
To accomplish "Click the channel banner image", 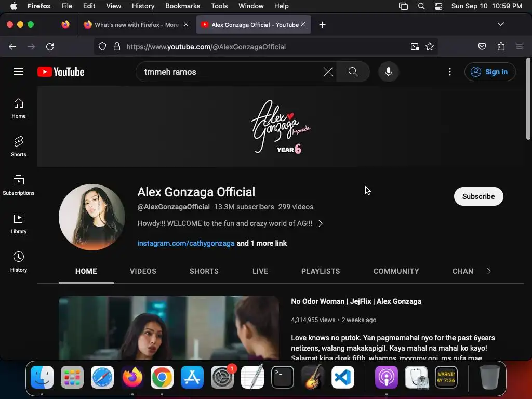I will point(281,127).
